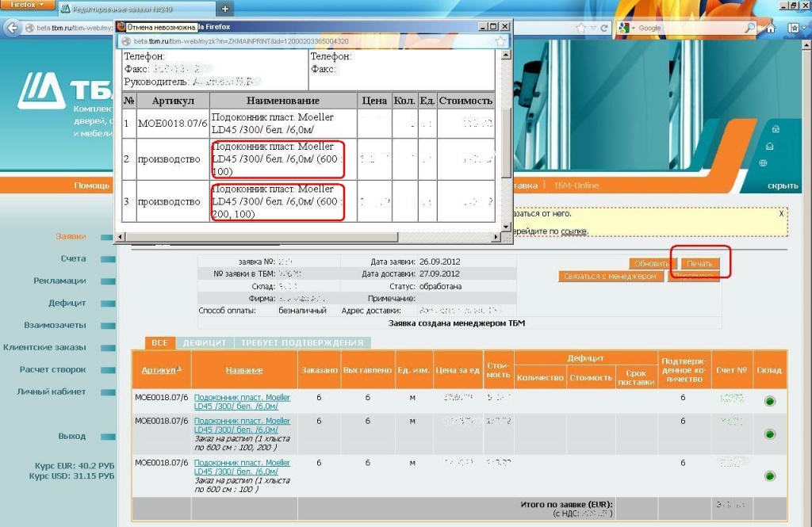Open the Firefox application menu
This screenshot has width=812, height=527.
pyautogui.click(x=28, y=5)
